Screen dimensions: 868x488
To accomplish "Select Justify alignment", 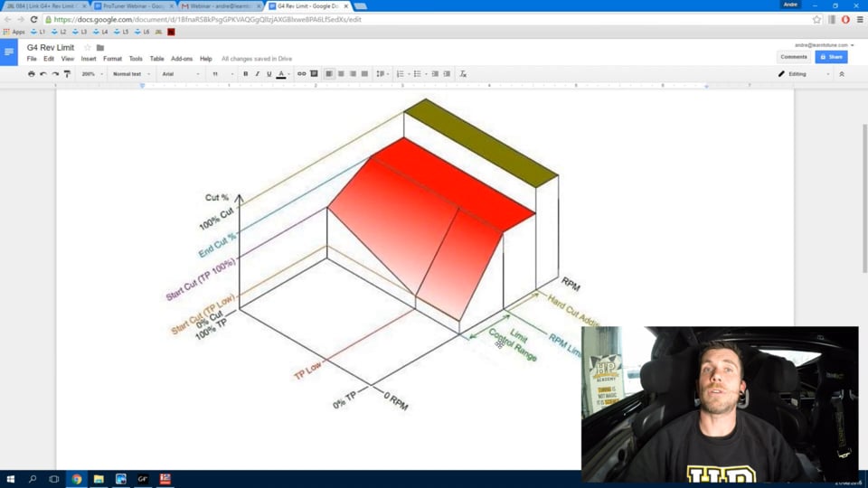I will tap(364, 73).
